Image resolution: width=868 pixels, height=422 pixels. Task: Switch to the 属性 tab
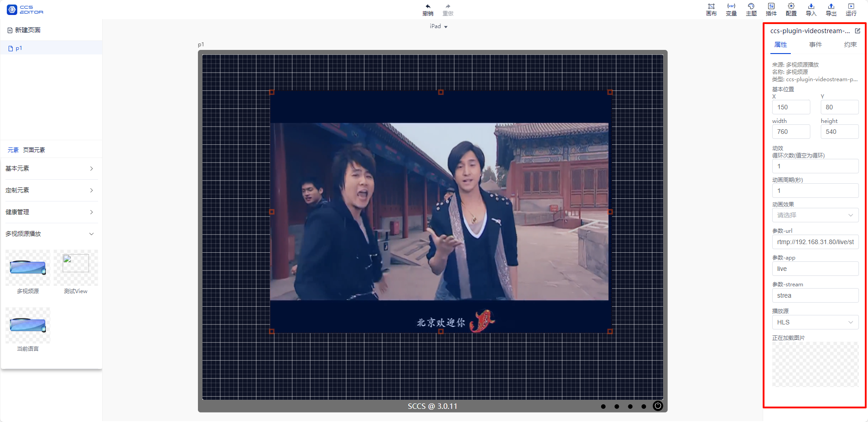click(x=780, y=44)
